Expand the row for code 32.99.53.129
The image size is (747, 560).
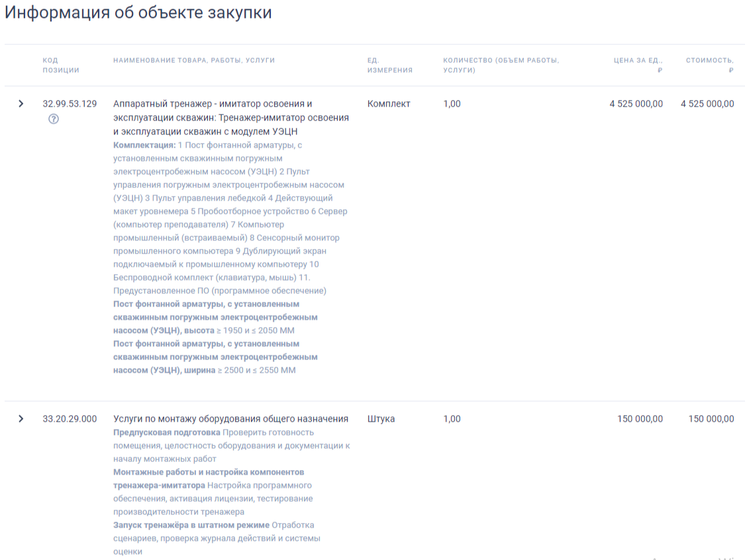[21, 104]
